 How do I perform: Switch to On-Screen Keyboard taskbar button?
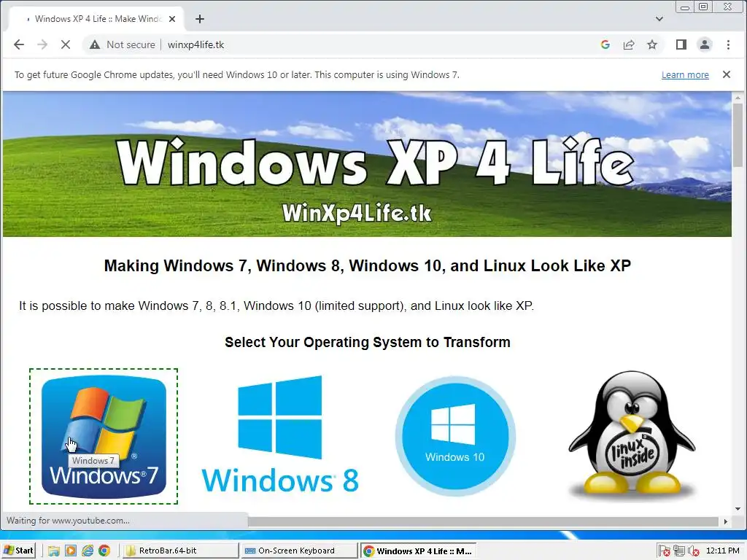[299, 551]
